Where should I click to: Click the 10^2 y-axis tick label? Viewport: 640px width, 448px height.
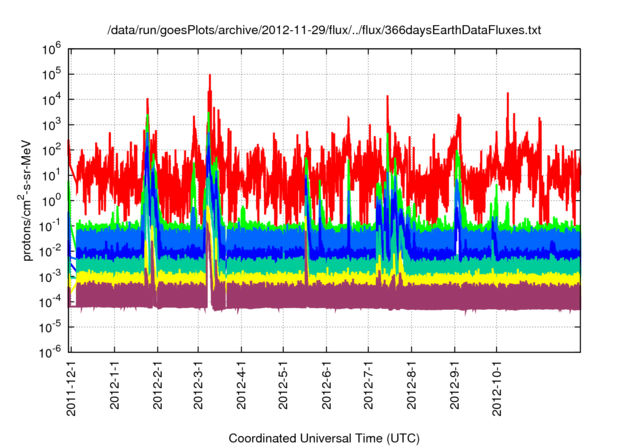pyautogui.click(x=51, y=150)
